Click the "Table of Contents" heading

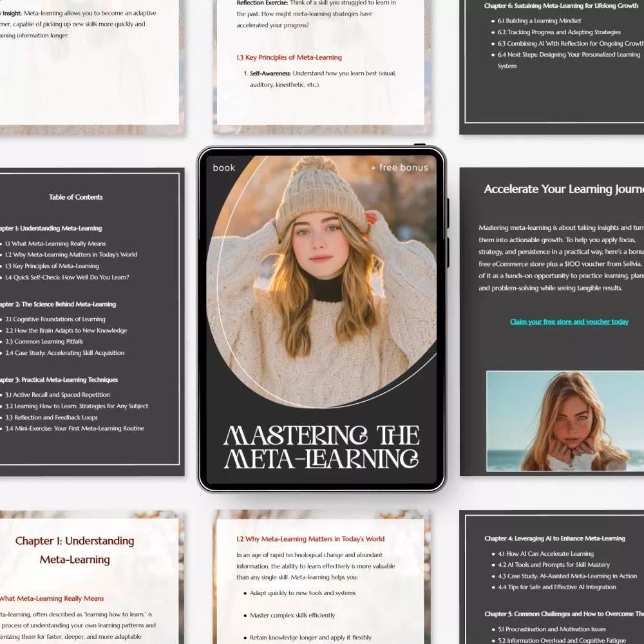tap(75, 197)
